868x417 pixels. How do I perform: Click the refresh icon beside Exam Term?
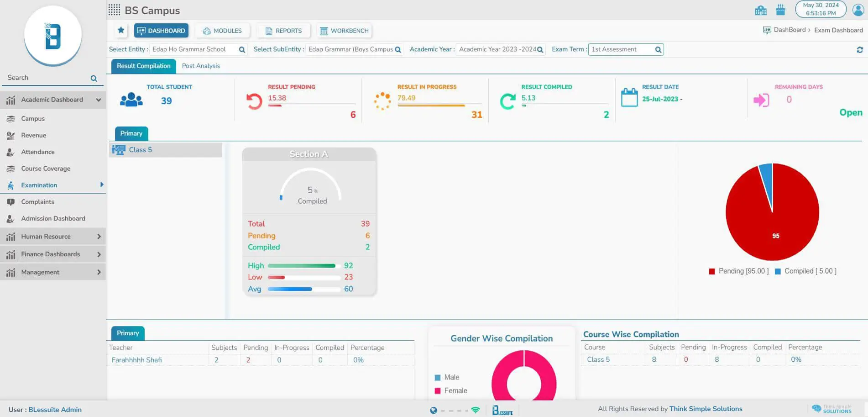859,50
